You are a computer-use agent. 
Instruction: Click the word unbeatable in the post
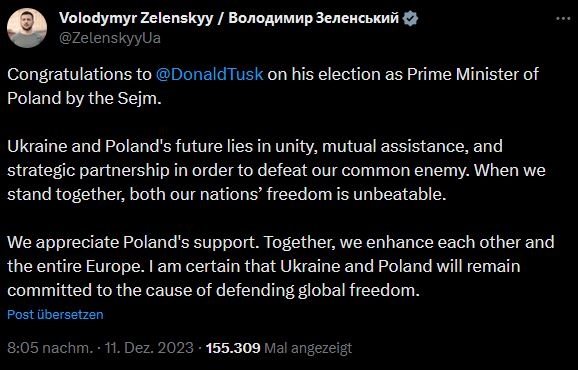click(400, 194)
